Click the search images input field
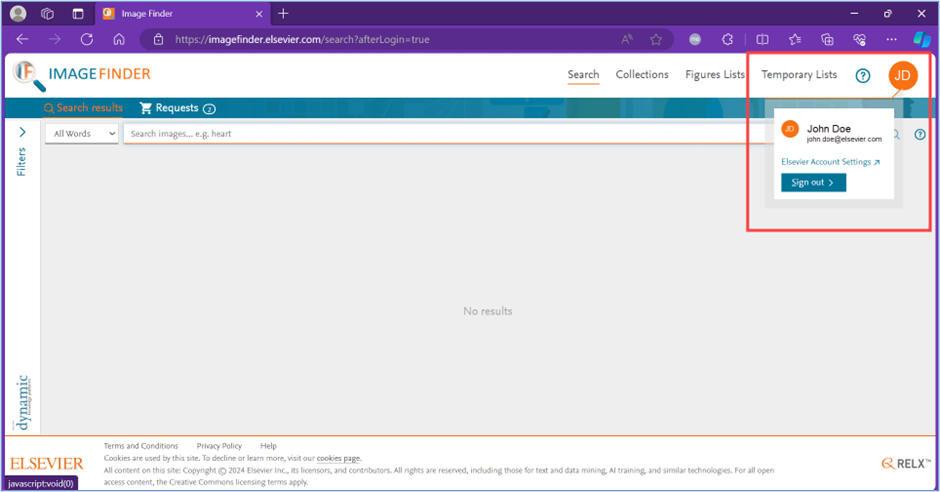 (x=447, y=134)
